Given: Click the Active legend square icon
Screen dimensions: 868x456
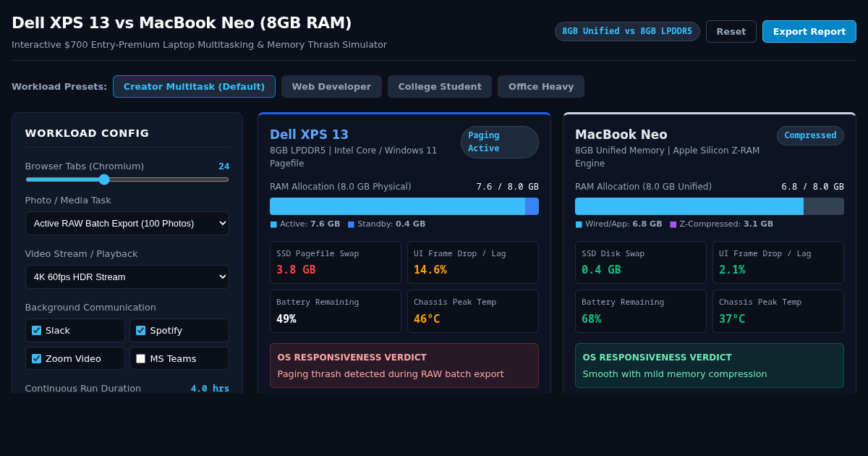Looking at the screenshot, I should tap(273, 224).
